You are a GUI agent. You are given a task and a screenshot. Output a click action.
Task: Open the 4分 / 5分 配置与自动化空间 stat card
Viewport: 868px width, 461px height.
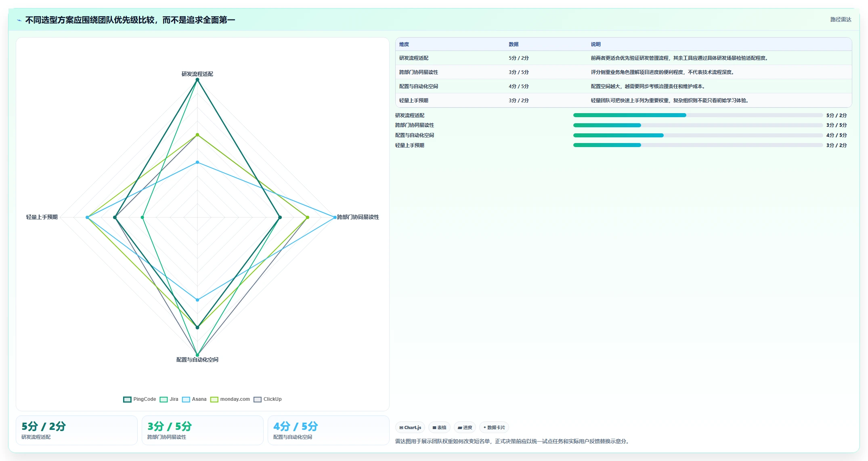(x=329, y=430)
